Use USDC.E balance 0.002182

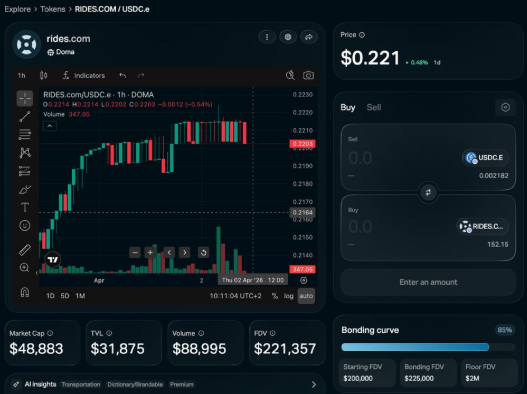click(x=493, y=175)
